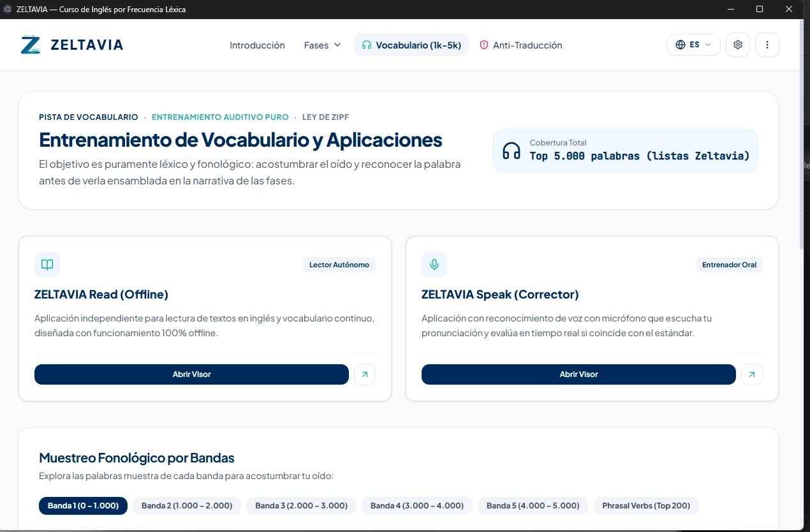Screen dimensions: 810x532
Task: Open ZELTAVIA Read in external window arrow
Action: tap(365, 374)
